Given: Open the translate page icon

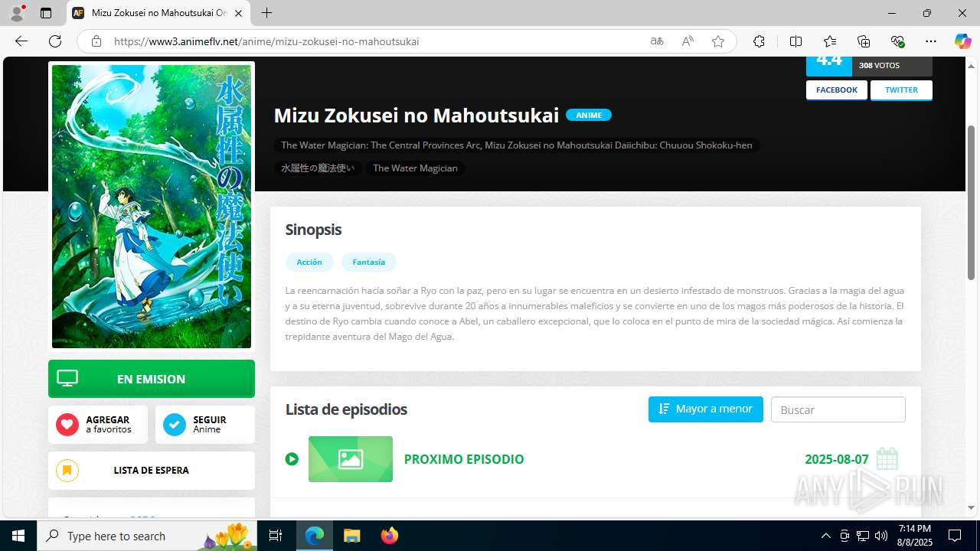Looking at the screenshot, I should [x=657, y=41].
